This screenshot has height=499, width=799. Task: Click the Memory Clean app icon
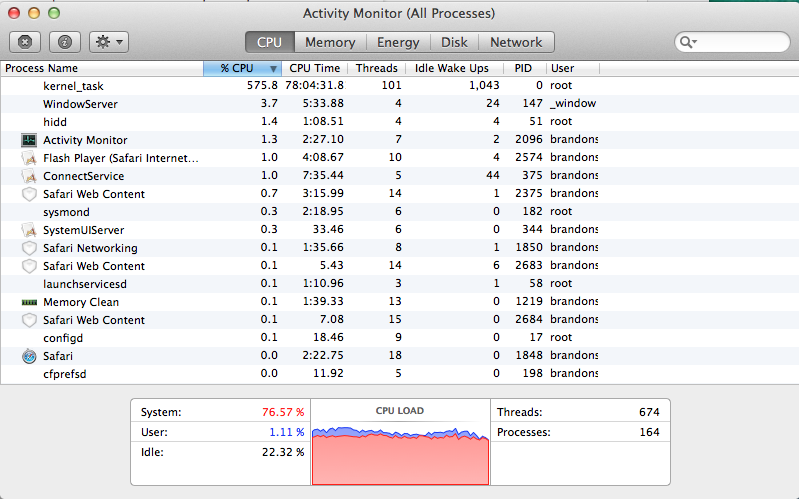[x=29, y=302]
